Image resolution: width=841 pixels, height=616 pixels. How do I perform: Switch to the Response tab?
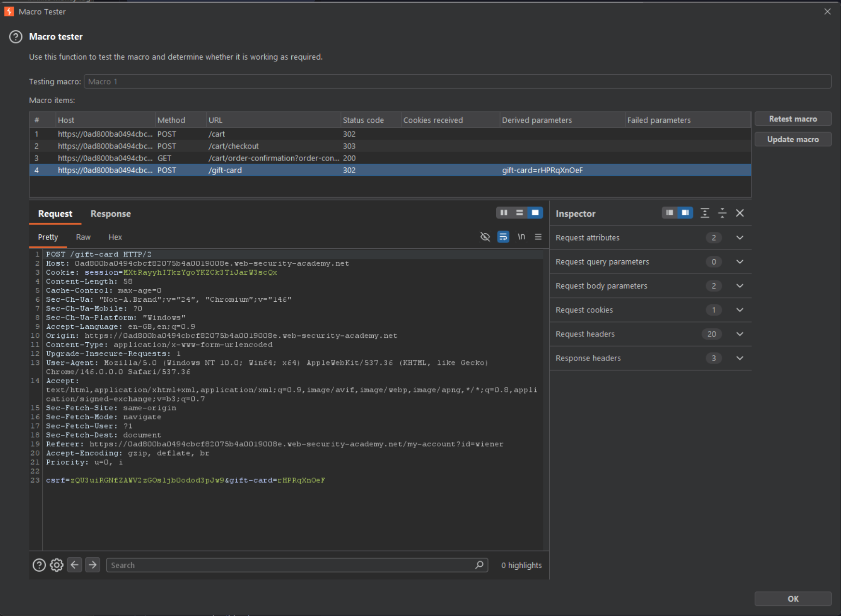pyautogui.click(x=110, y=214)
